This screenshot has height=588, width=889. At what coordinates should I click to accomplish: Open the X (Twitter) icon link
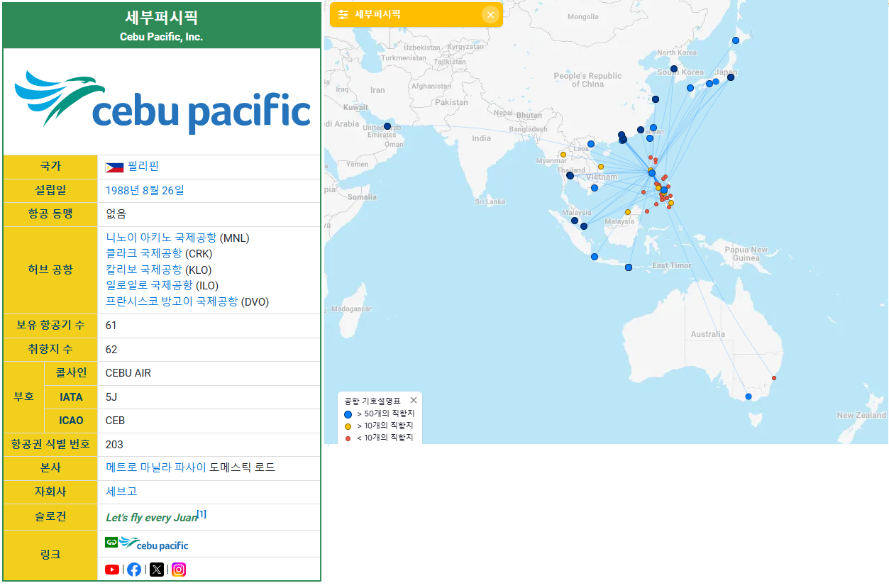coord(157,569)
